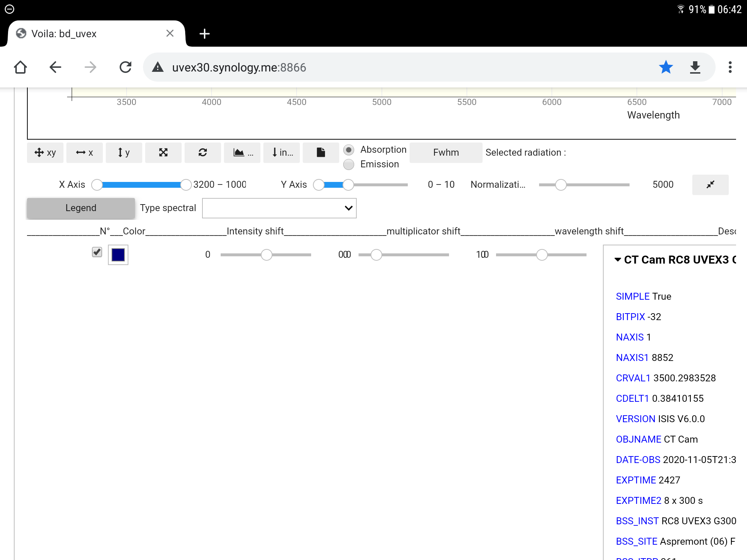Select the vertical y pan tool
The width and height of the screenshot is (747, 560).
coord(124,152)
